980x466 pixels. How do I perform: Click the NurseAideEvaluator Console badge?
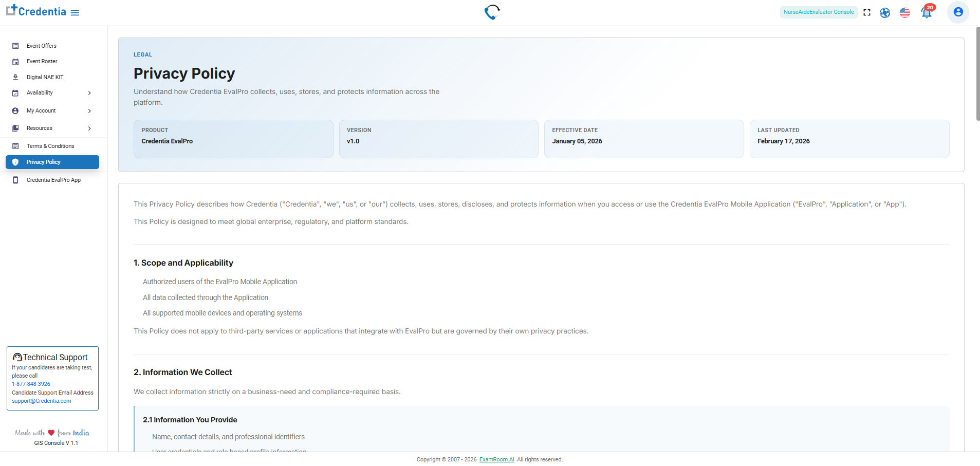coord(819,12)
